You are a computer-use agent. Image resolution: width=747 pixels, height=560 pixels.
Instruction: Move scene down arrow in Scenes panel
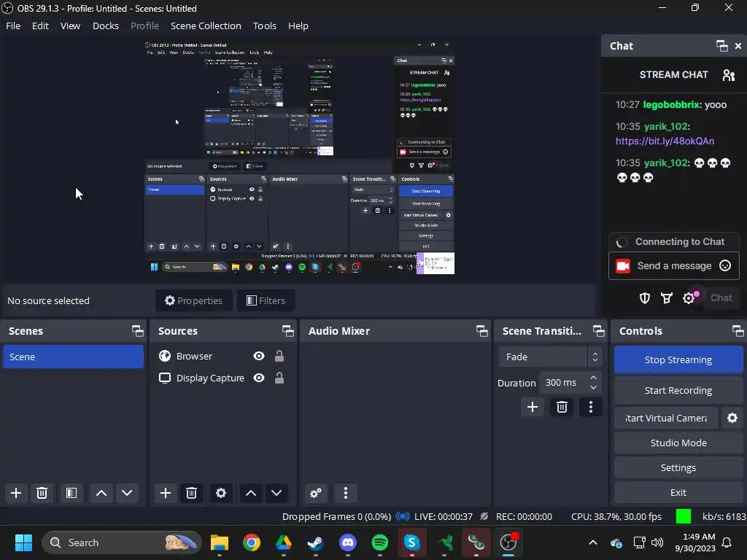coord(127,493)
